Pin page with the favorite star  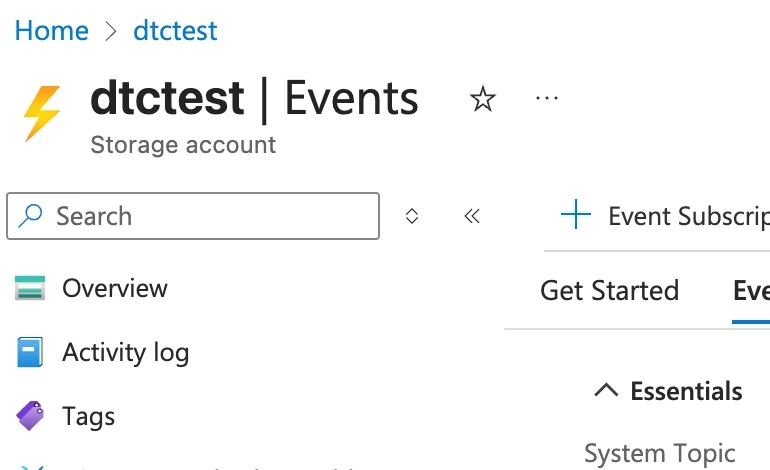(x=483, y=99)
